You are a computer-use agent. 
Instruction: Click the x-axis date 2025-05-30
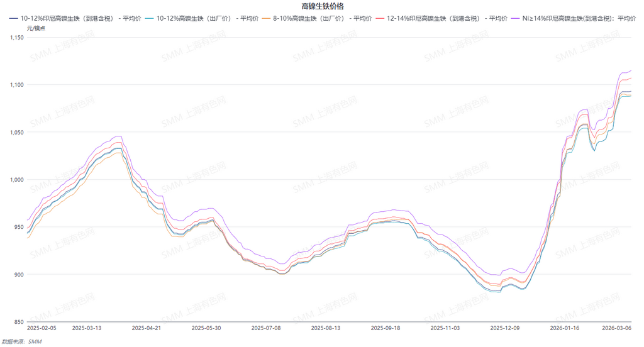(x=206, y=328)
